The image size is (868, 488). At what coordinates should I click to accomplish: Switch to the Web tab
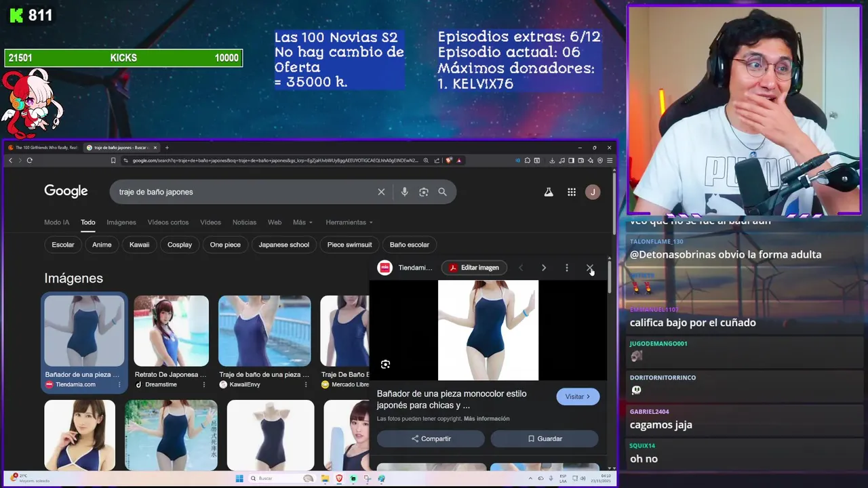click(275, 222)
